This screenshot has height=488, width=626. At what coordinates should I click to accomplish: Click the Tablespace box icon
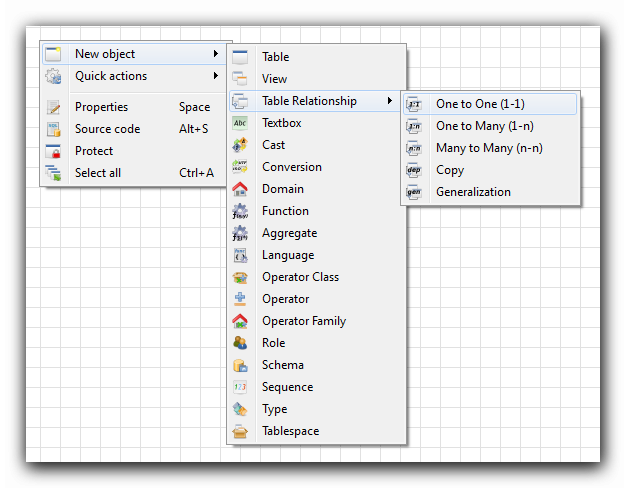pos(240,431)
